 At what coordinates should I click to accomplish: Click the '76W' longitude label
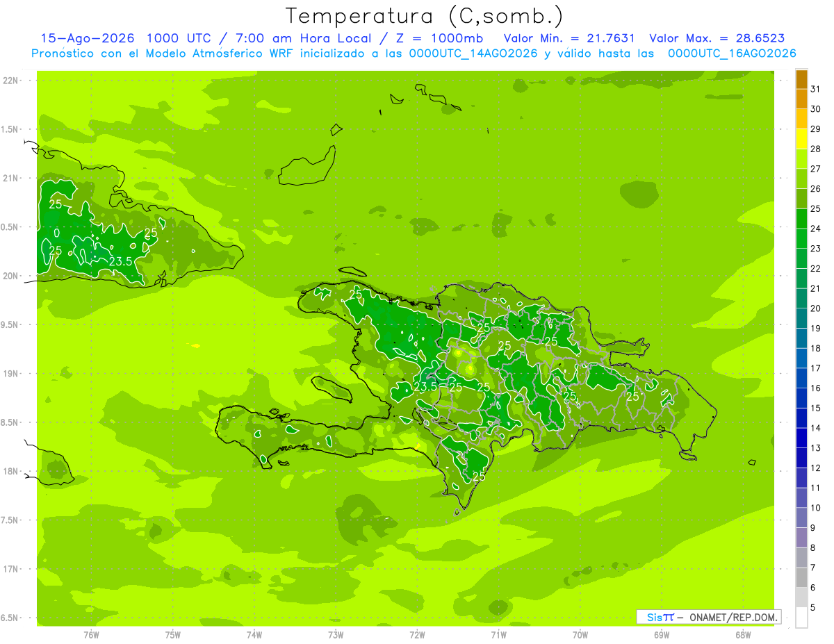click(91, 635)
